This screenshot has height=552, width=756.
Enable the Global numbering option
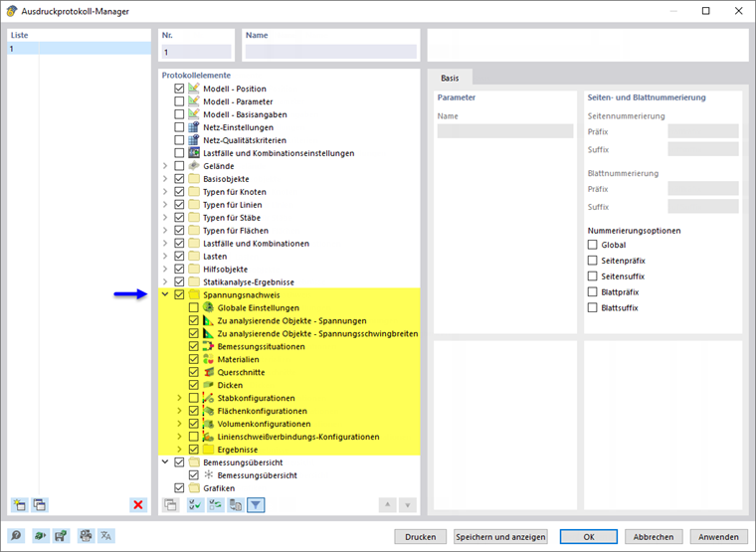(x=593, y=245)
